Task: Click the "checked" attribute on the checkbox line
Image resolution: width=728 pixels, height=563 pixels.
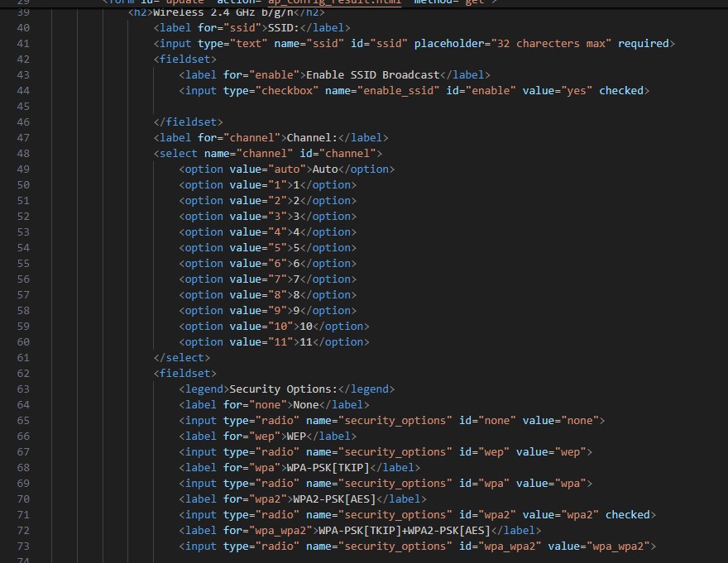Action: (620, 90)
